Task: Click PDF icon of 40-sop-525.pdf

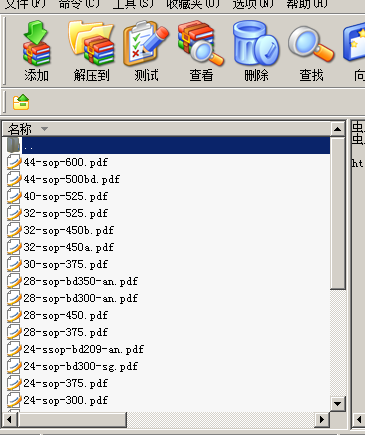Action: tap(14, 196)
